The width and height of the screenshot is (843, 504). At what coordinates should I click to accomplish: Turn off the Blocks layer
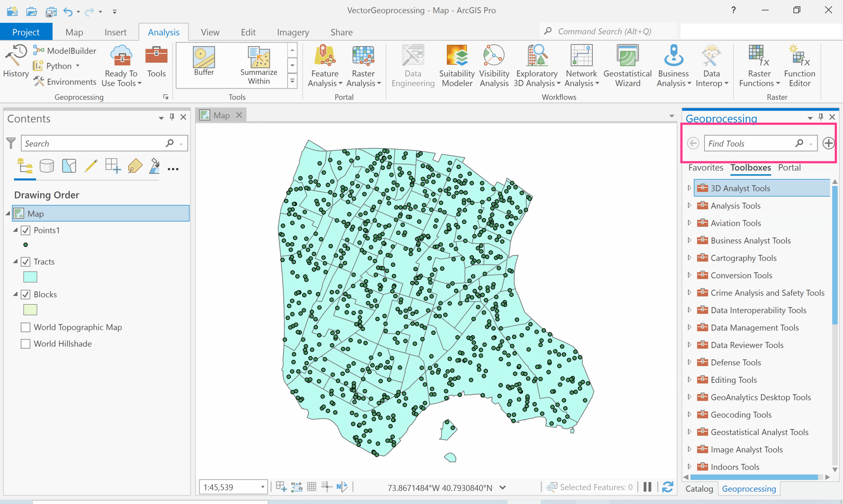click(x=26, y=294)
